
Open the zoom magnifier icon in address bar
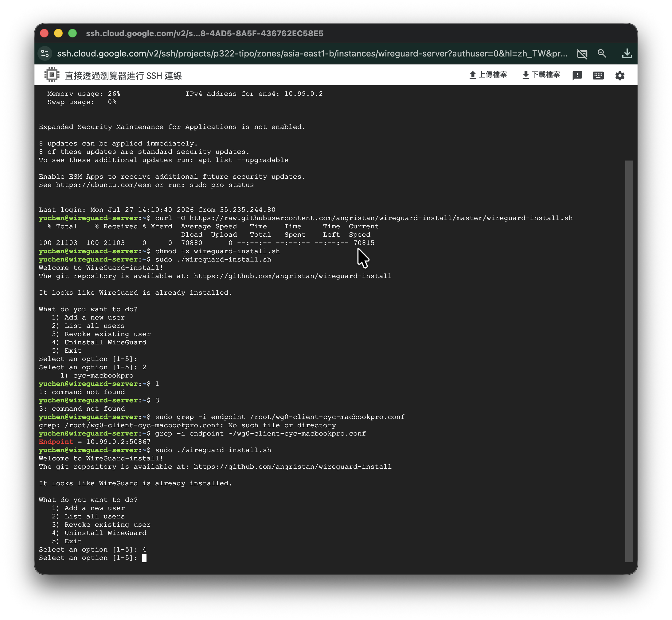(602, 54)
